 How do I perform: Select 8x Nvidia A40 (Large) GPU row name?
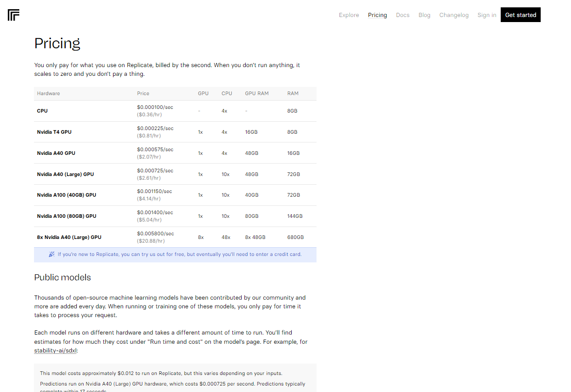(69, 237)
